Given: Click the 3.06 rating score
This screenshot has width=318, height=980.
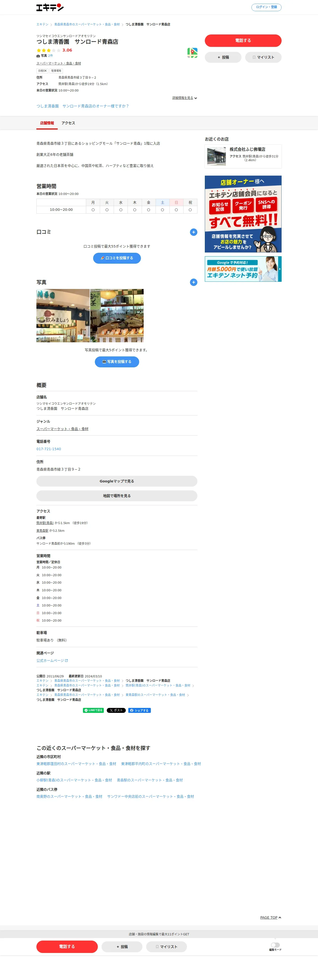Looking at the screenshot, I should point(67,50).
